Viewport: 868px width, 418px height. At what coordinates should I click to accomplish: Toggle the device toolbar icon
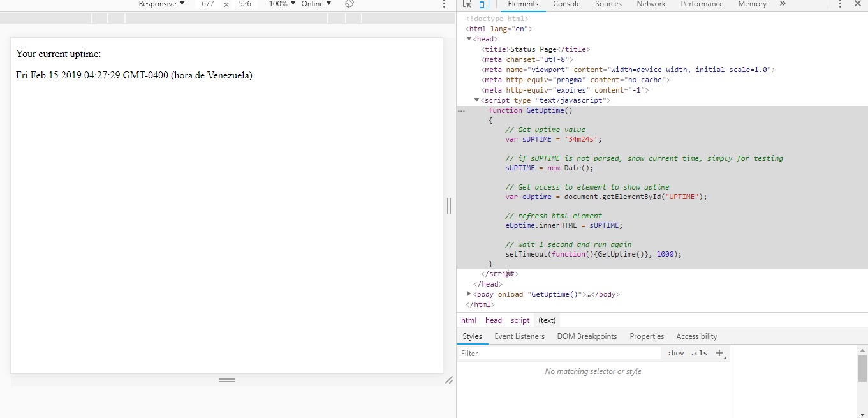(483, 4)
